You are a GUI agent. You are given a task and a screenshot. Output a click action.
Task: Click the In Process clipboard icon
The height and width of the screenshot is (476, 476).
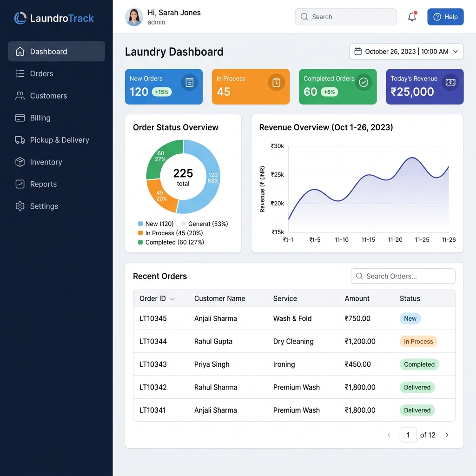click(x=276, y=82)
